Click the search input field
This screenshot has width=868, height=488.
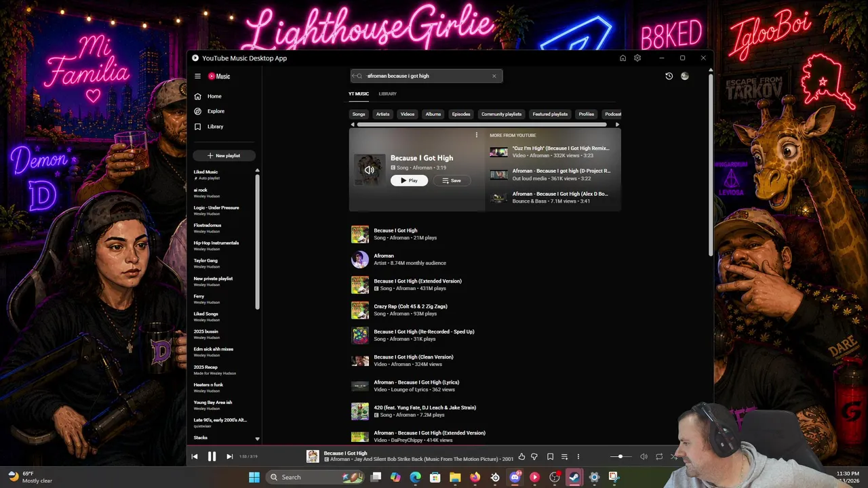pos(426,76)
